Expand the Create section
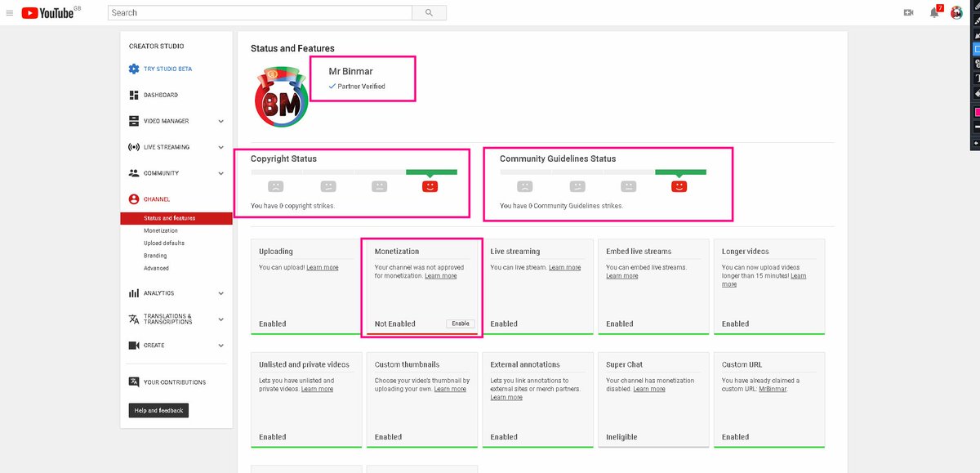This screenshot has width=980, height=473. pos(221,346)
